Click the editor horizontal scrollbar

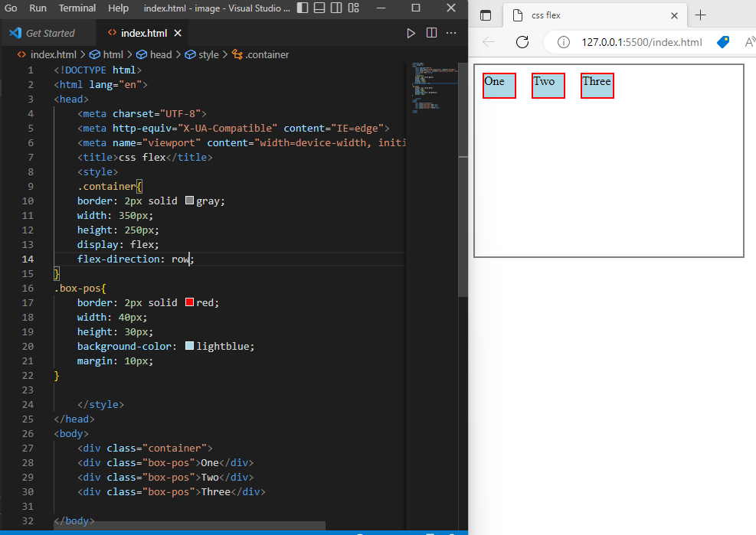[189, 525]
